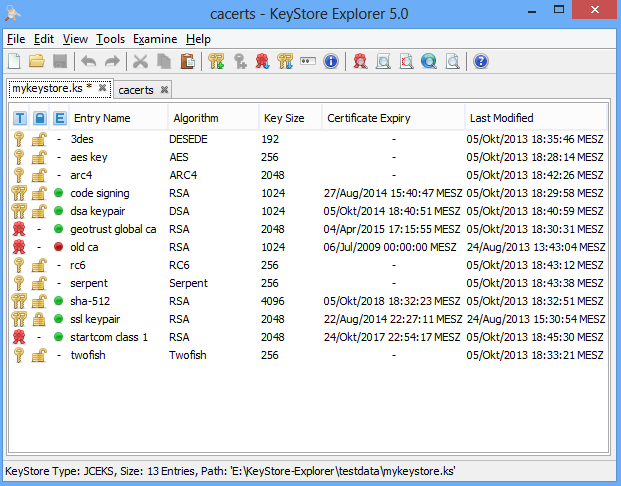Screen dimensions: 621x486
Task: Click the Set Password toolbar icon
Action: pos(308,61)
